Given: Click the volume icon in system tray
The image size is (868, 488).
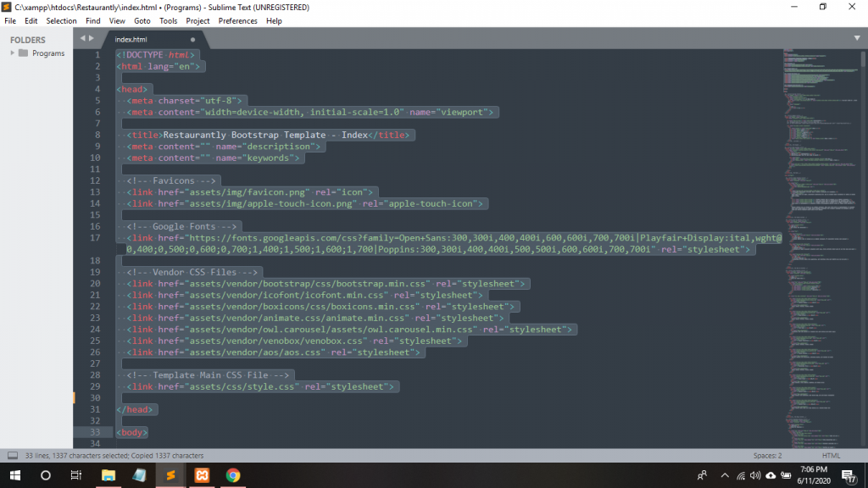Looking at the screenshot, I should [x=754, y=475].
